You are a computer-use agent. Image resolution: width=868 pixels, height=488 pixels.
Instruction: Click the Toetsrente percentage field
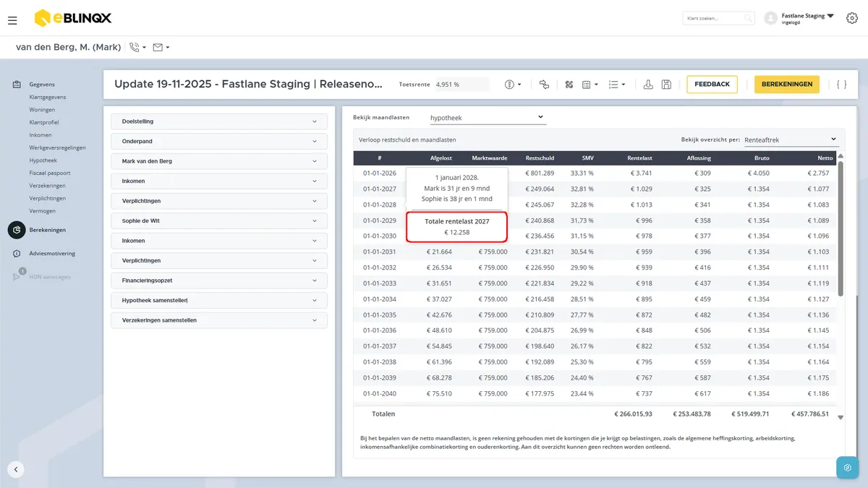461,85
